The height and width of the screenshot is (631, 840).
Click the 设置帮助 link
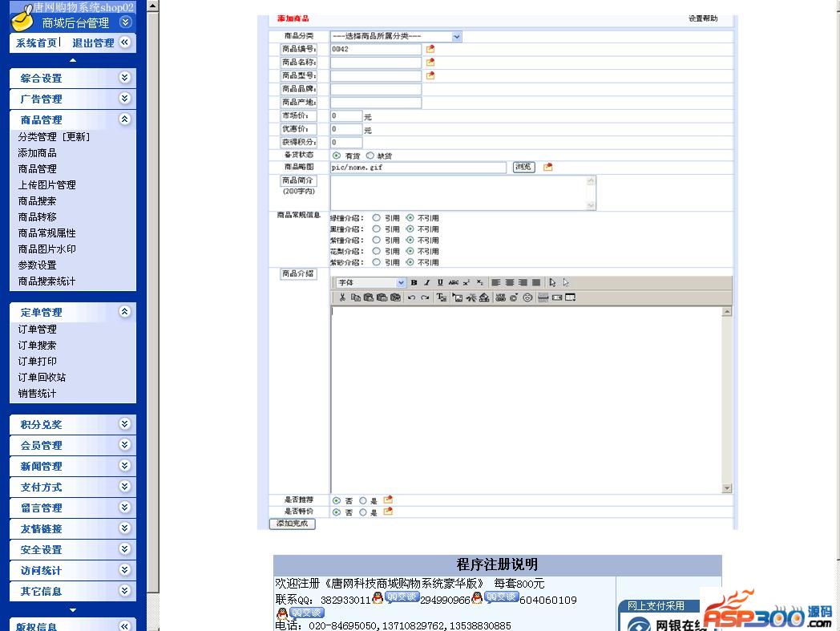(703, 18)
